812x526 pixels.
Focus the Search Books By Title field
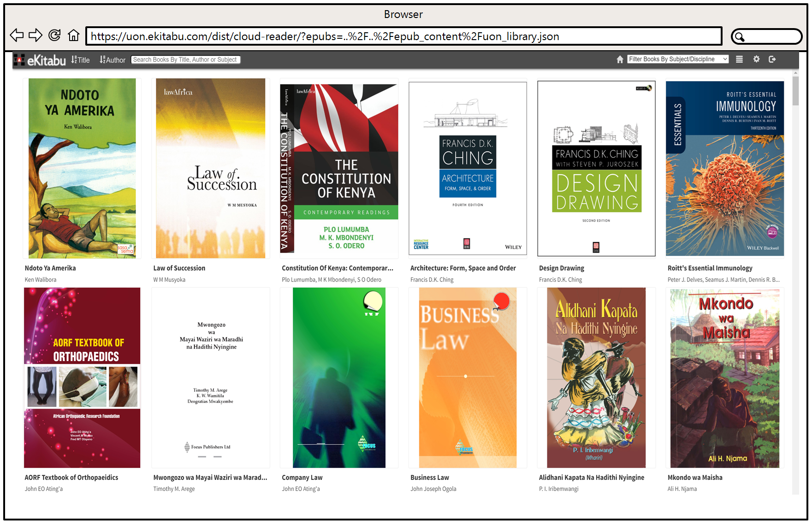pos(185,59)
